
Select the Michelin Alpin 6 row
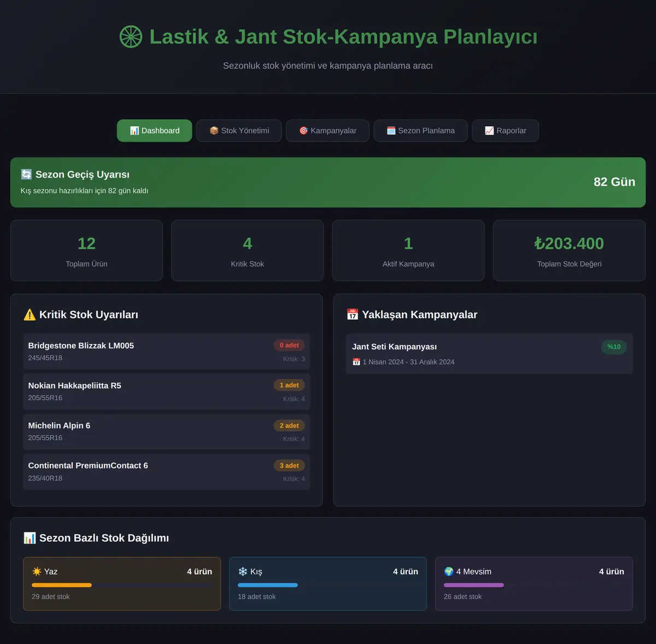[167, 431]
